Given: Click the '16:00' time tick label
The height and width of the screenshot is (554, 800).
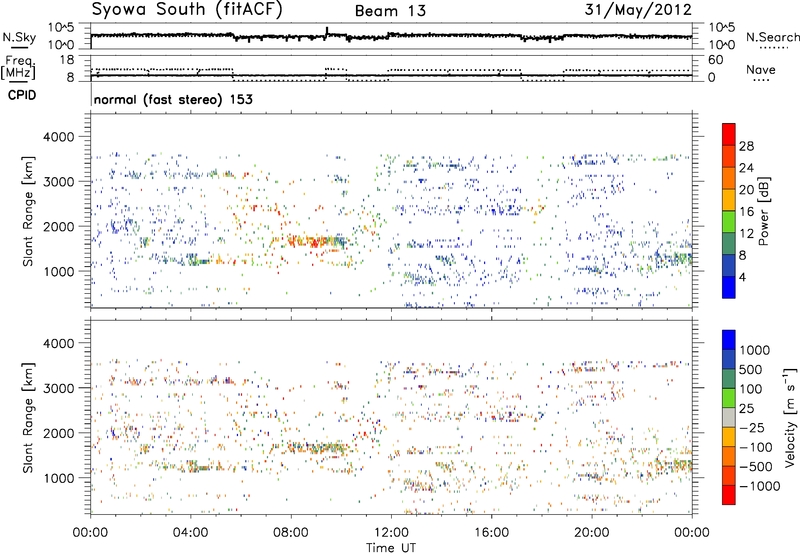Looking at the screenshot, I should point(491,533).
